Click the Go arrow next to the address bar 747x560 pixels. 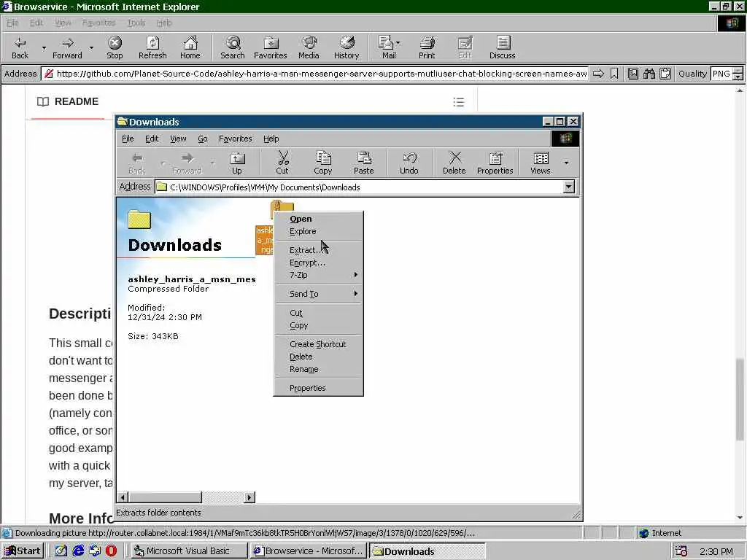coord(598,74)
